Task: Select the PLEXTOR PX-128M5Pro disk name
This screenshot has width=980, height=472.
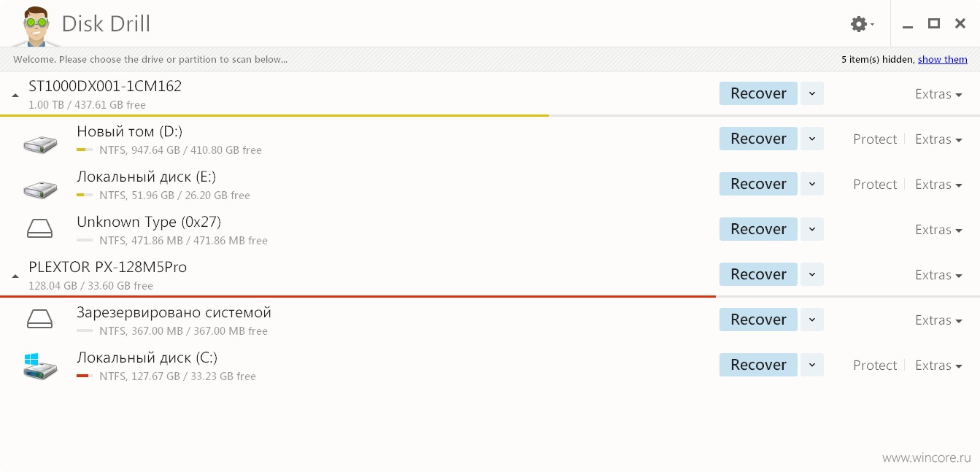Action: pyautogui.click(x=108, y=267)
